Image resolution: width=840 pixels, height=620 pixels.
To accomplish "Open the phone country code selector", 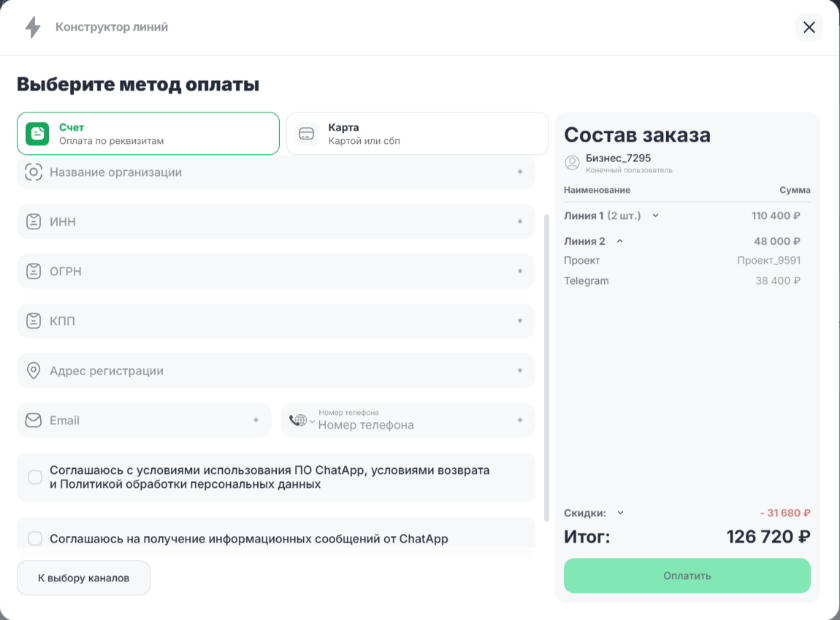I will [x=302, y=421].
